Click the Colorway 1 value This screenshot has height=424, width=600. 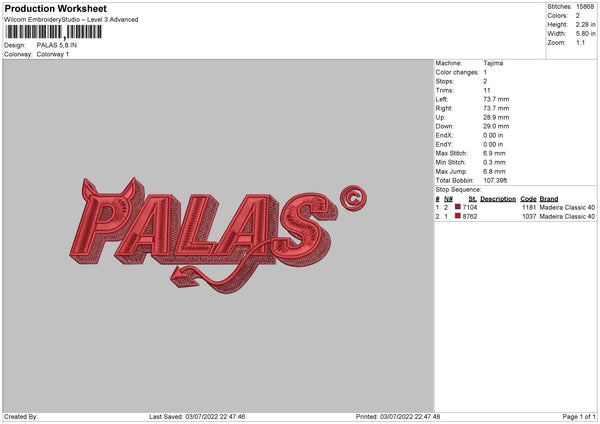click(53, 54)
